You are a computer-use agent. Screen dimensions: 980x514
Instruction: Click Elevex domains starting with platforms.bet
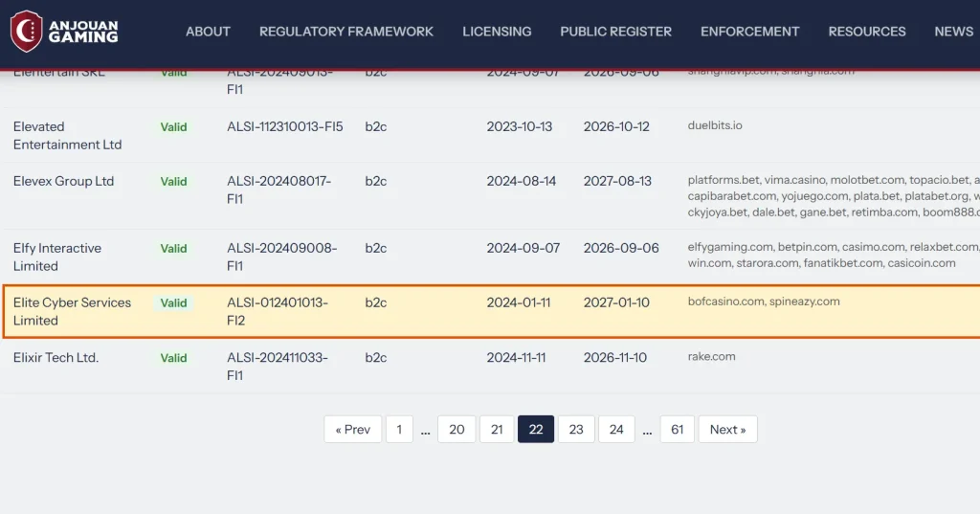point(834,196)
